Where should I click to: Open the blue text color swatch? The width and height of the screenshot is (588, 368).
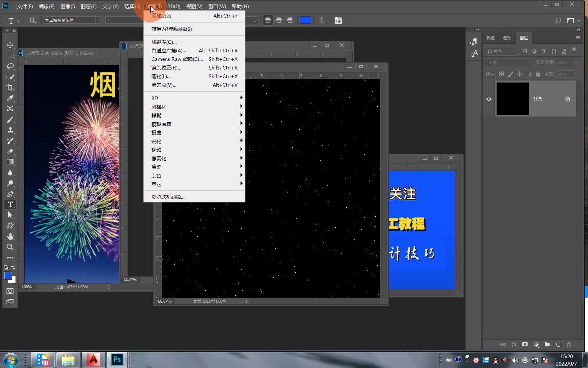pos(305,20)
